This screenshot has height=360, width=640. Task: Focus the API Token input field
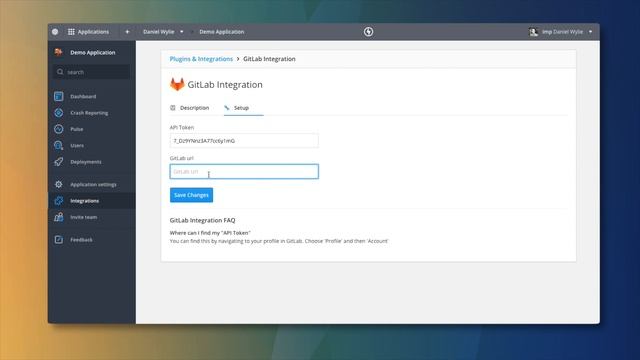(244, 141)
